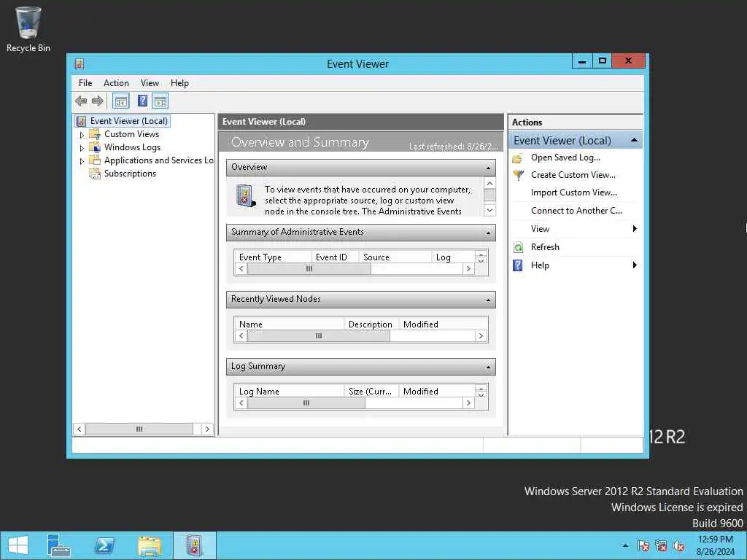747x560 pixels.
Task: Click the Refresh action text
Action: click(x=545, y=247)
